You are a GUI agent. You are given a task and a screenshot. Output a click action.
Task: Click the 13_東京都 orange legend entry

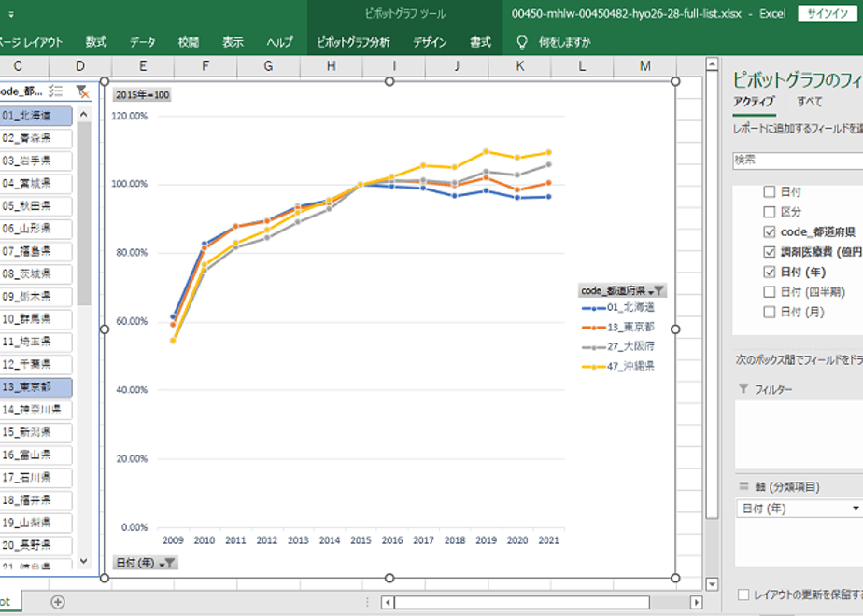tap(618, 328)
